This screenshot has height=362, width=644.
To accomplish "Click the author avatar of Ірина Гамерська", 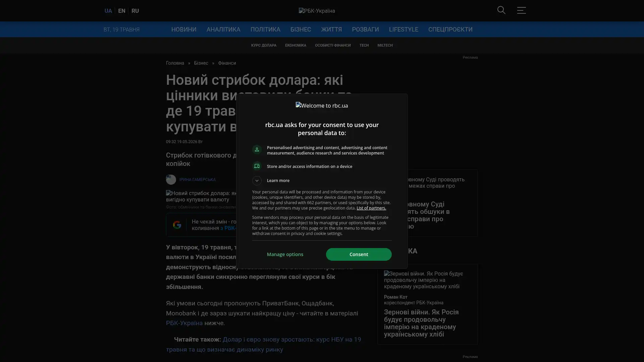I will pyautogui.click(x=171, y=180).
